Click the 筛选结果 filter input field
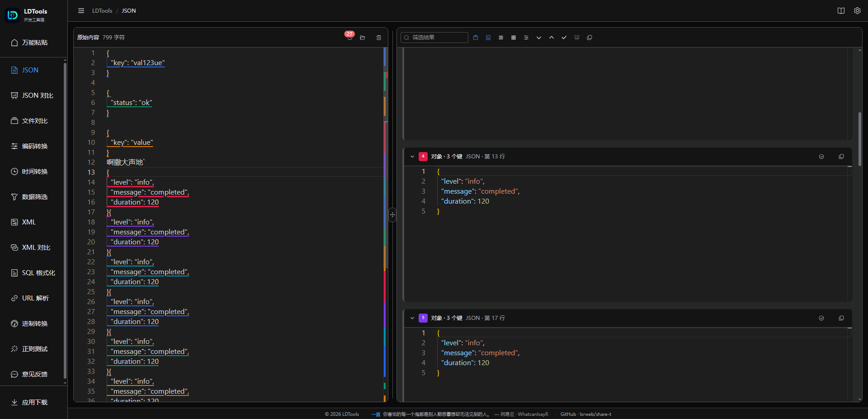 (434, 38)
